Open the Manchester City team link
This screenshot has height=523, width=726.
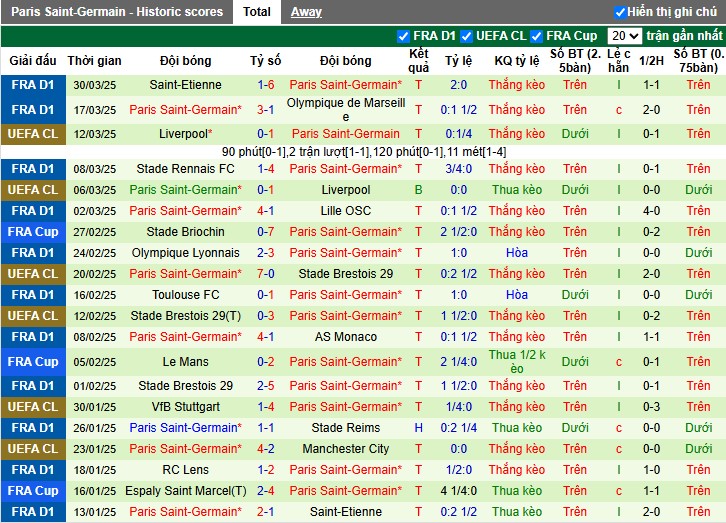coord(346,448)
